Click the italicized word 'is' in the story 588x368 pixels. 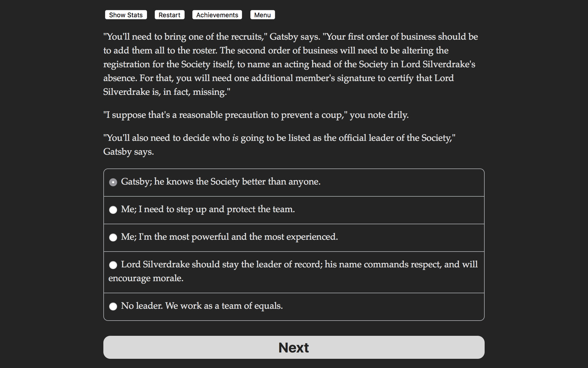pyautogui.click(x=235, y=138)
